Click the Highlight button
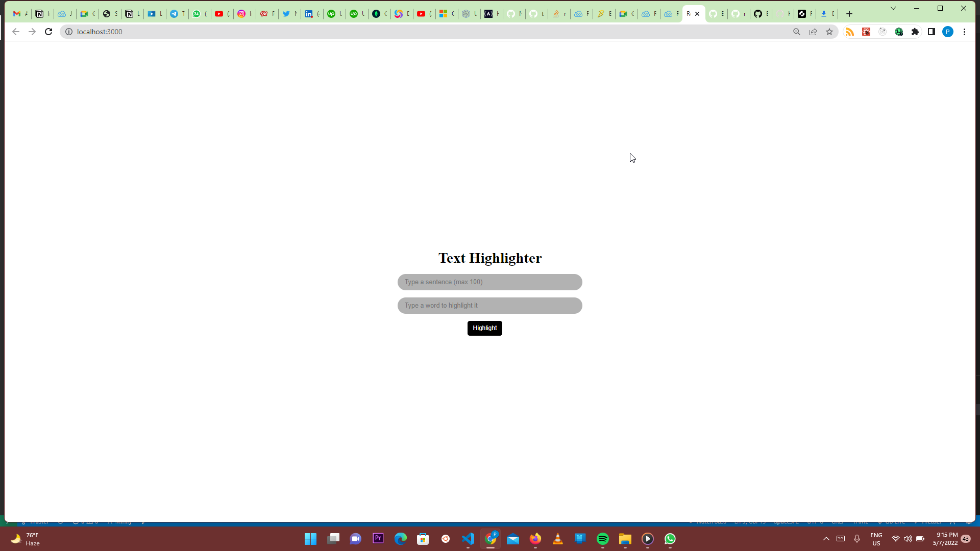980x551 pixels. (x=484, y=328)
